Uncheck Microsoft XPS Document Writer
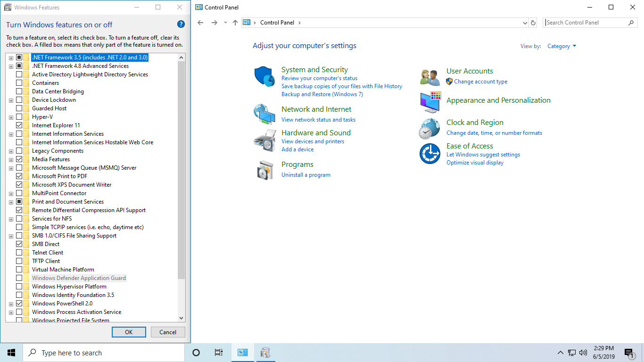The width and height of the screenshot is (644, 362). click(x=19, y=185)
